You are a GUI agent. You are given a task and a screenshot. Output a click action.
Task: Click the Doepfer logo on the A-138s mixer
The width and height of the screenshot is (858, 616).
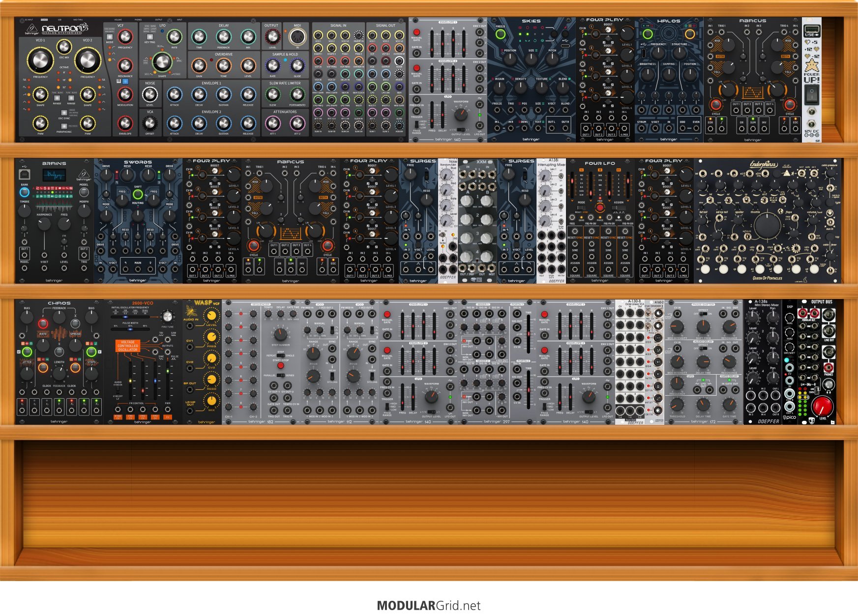pyautogui.click(x=768, y=421)
